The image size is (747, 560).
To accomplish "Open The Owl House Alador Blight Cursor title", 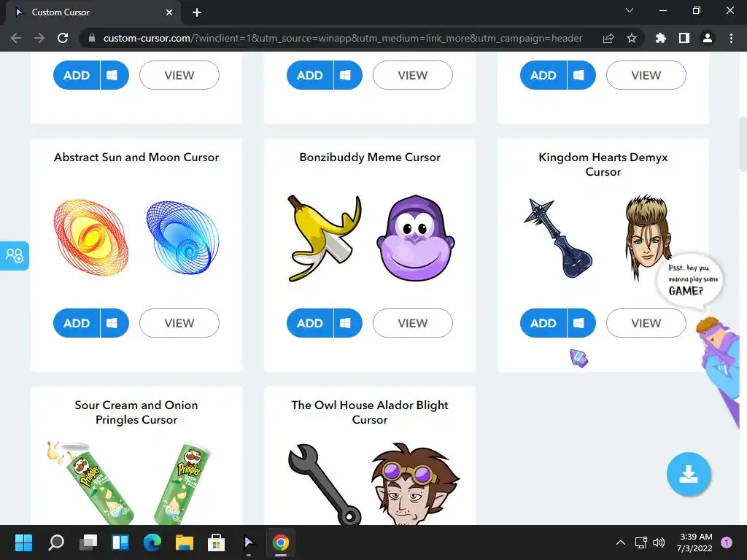I will coord(370,413).
